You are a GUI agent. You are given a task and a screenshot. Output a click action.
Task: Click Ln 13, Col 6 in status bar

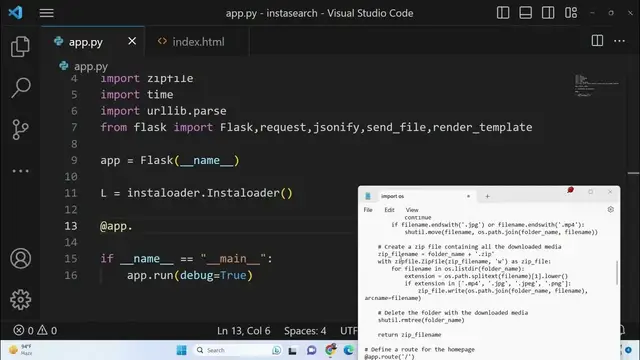(243, 331)
